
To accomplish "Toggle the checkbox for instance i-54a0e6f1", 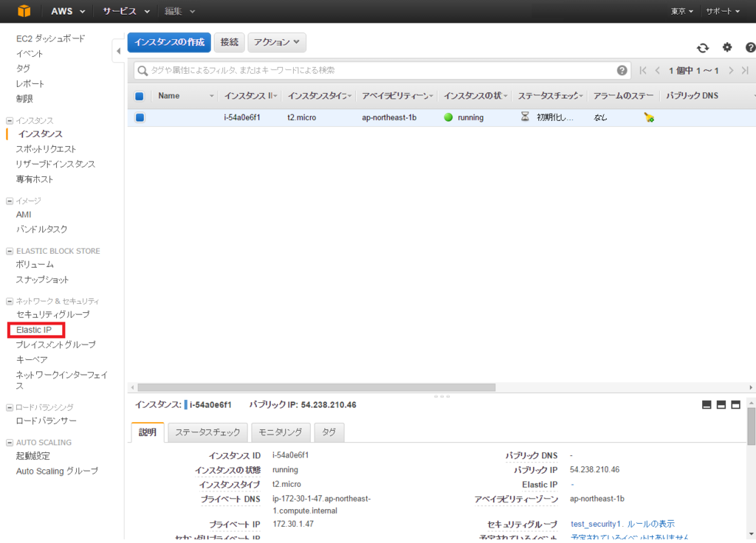I will (140, 117).
